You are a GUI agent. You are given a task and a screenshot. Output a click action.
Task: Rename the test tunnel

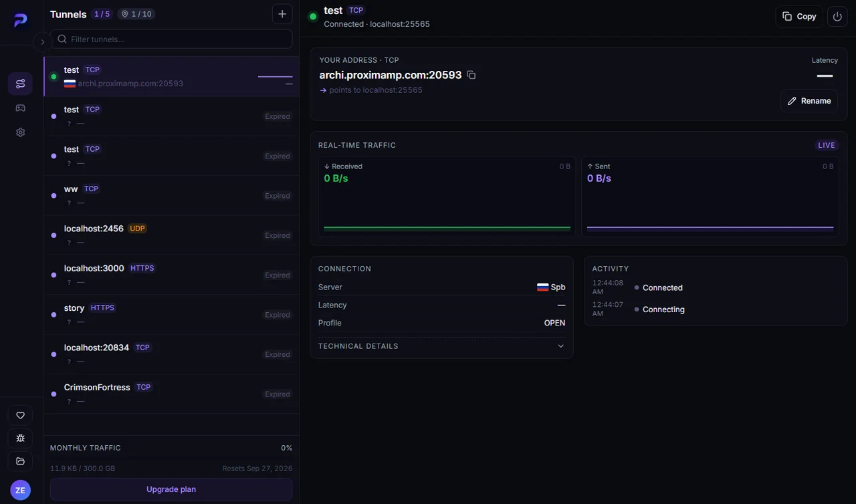pyautogui.click(x=809, y=101)
